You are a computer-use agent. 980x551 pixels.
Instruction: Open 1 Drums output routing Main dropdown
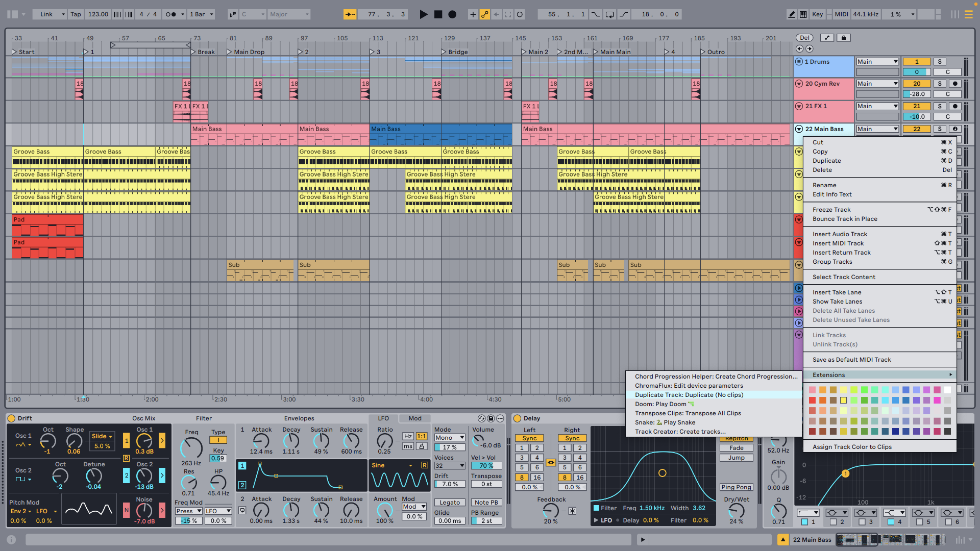pos(877,62)
